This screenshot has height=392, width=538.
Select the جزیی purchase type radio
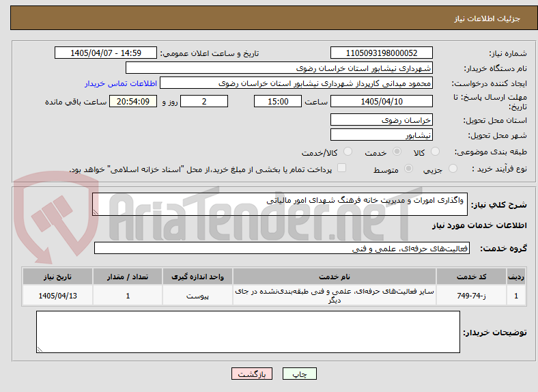(453, 169)
